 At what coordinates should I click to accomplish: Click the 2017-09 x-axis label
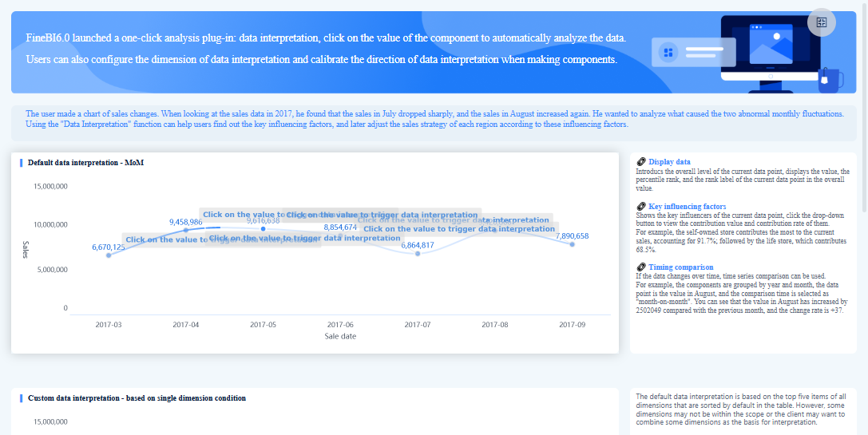click(x=573, y=324)
